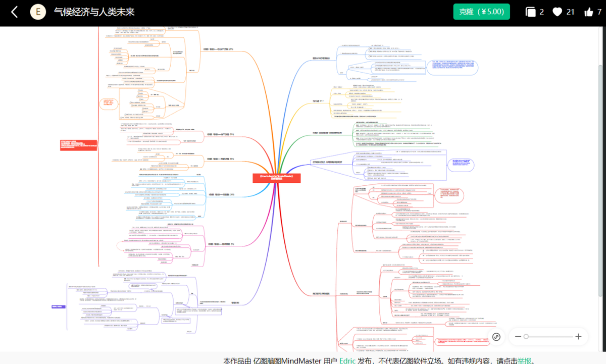Viewport: 606px width, 364px height.
Task: Like the mind map with thumbs-up
Action: click(589, 12)
